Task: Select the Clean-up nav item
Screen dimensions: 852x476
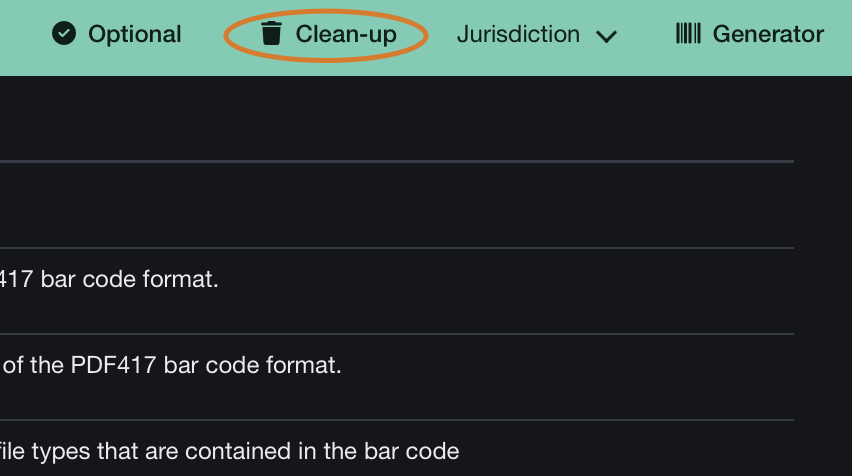Action: pos(346,34)
